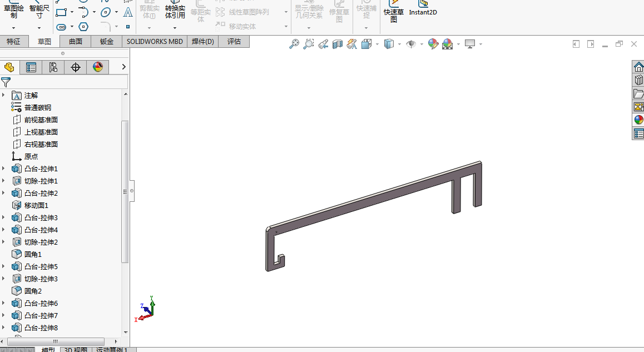Open dropdown arrow next to slot tool
644x352 pixels.
click(x=72, y=27)
